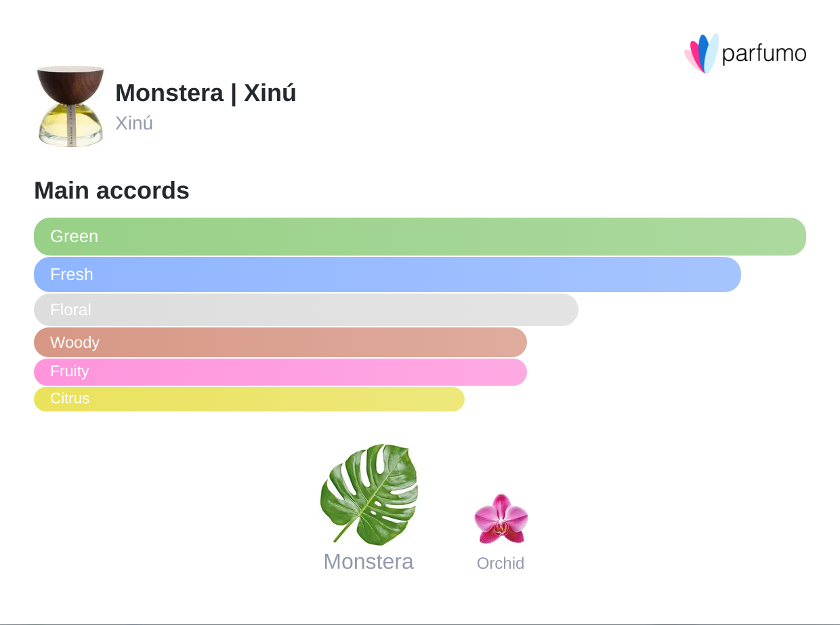This screenshot has height=625, width=840.
Task: Select the grey Floral accord bar
Action: pos(306,310)
